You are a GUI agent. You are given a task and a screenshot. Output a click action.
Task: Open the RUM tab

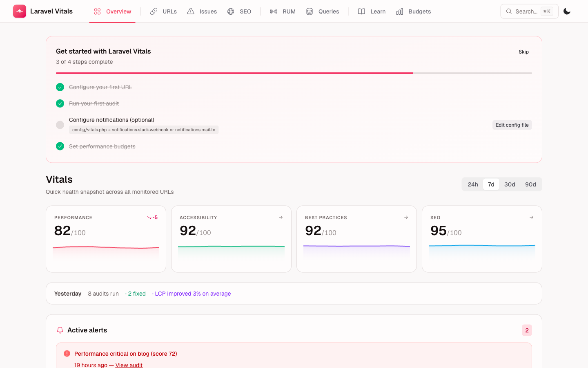[283, 11]
